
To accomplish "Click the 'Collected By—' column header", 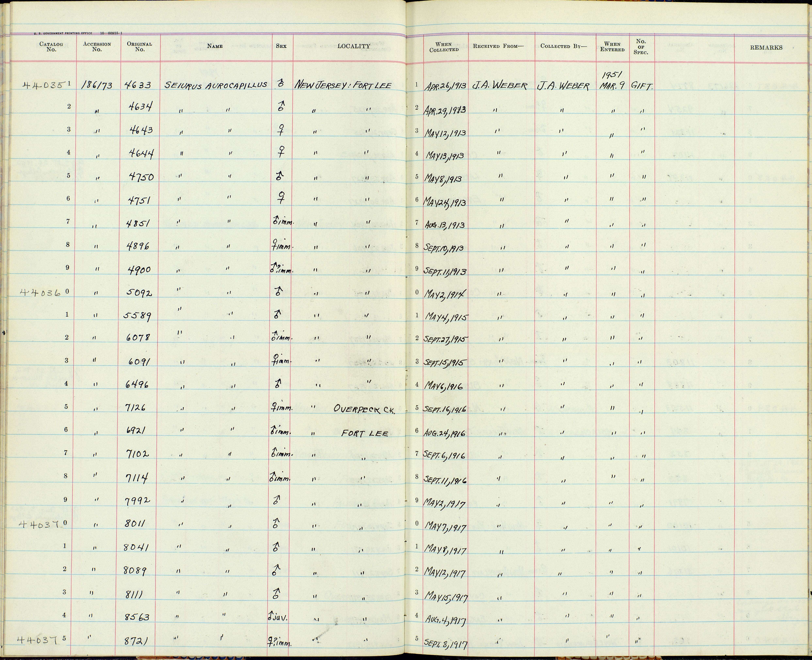I will pos(564,46).
